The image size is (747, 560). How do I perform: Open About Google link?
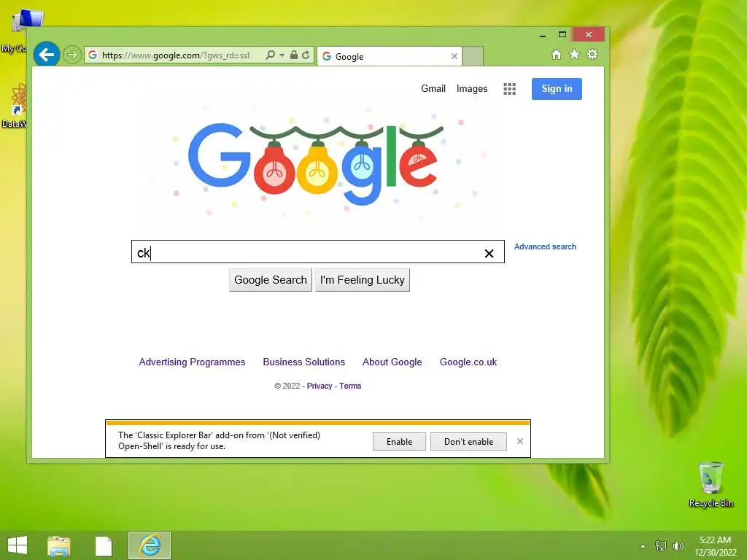392,362
